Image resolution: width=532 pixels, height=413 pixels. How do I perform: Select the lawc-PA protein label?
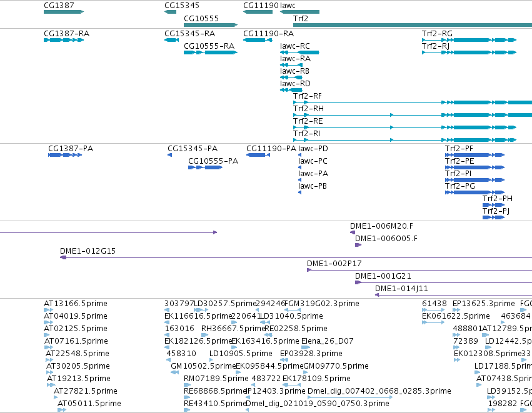(x=313, y=174)
